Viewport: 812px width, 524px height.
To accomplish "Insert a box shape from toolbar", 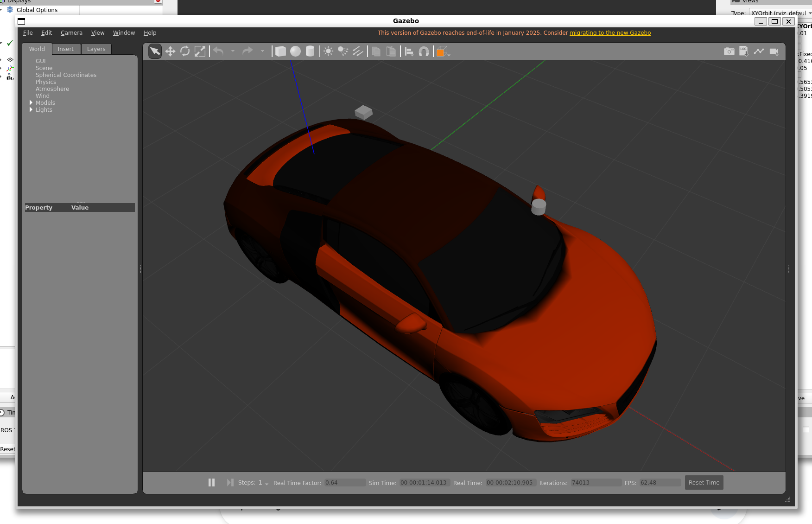I will 280,51.
